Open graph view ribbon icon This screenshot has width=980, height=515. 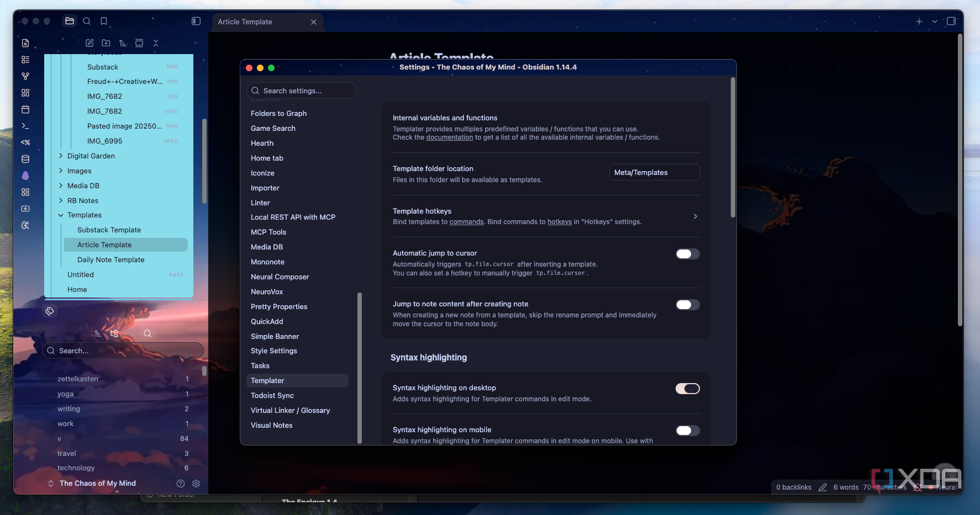(x=25, y=76)
